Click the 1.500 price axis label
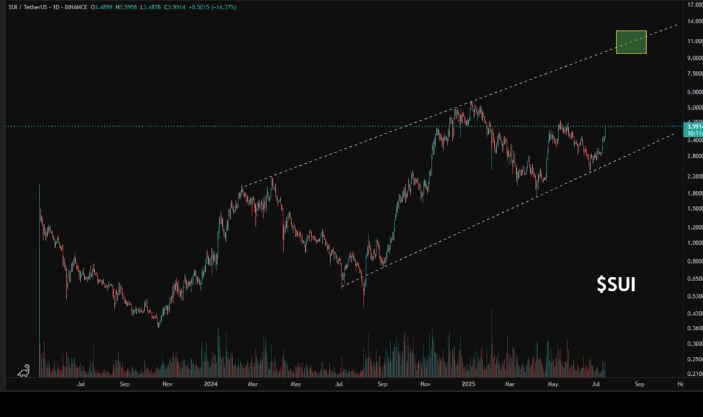The height and width of the screenshot is (417, 703). 694,208
